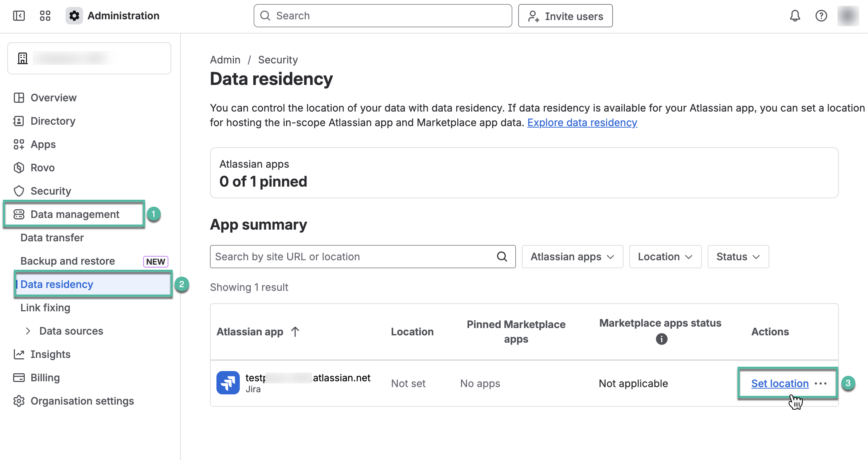Open more actions ellipsis for Jira row
The width and height of the screenshot is (868, 460).
point(821,383)
